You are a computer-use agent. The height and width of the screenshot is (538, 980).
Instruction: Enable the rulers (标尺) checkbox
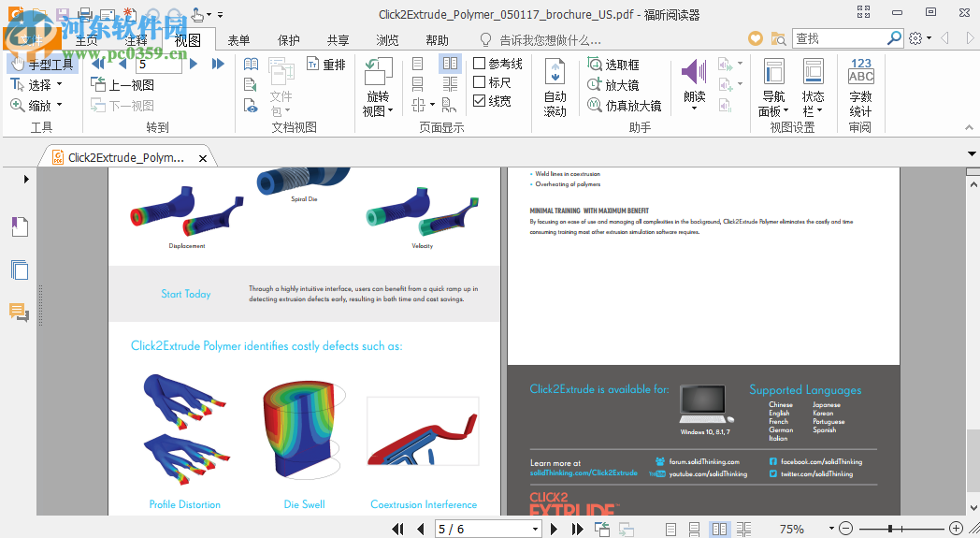pyautogui.click(x=492, y=82)
